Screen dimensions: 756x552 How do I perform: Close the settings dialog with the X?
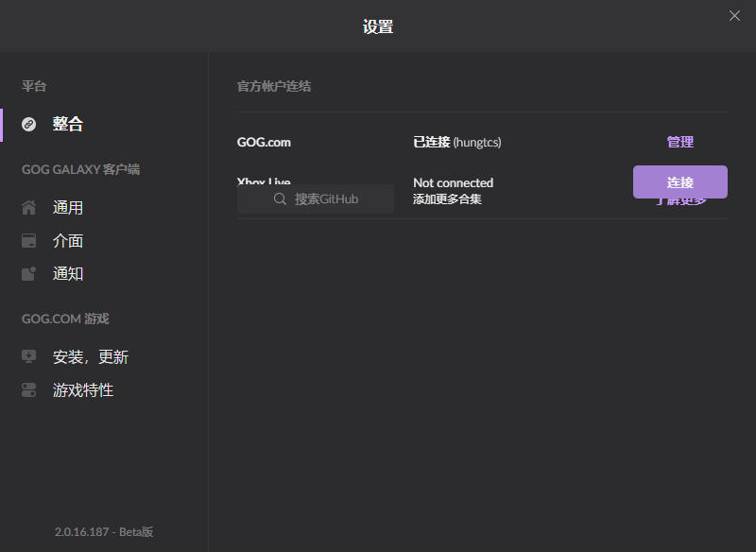[734, 16]
